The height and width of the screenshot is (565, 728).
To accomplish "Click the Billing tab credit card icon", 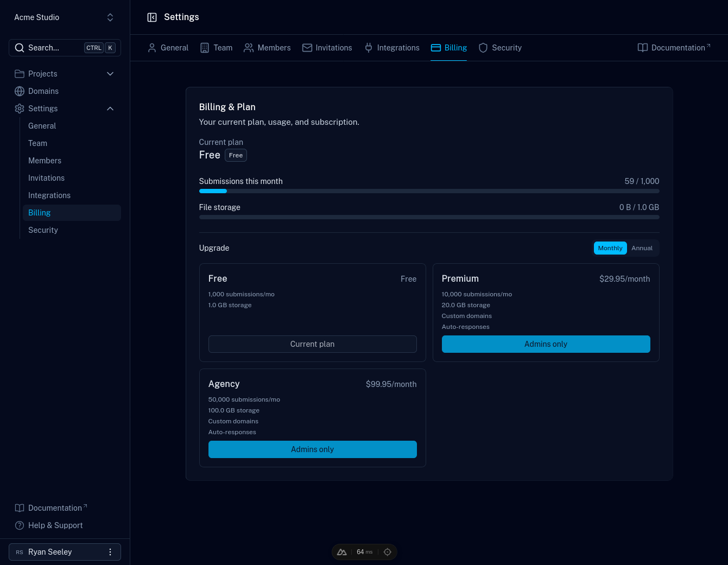I will [x=435, y=48].
